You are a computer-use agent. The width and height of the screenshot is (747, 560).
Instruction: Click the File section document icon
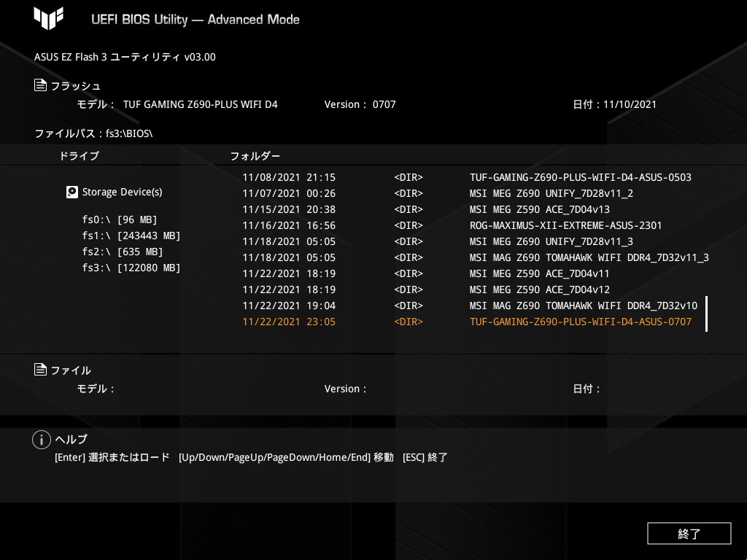pos(41,370)
